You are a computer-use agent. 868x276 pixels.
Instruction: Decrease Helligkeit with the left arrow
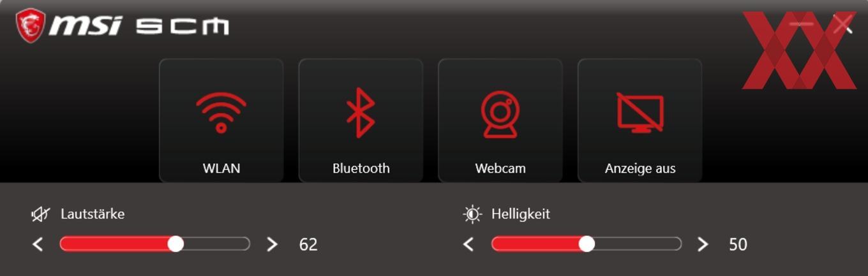tap(468, 244)
